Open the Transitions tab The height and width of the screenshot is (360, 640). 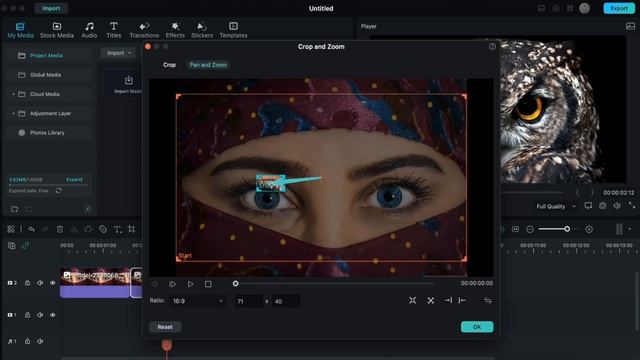pos(144,31)
